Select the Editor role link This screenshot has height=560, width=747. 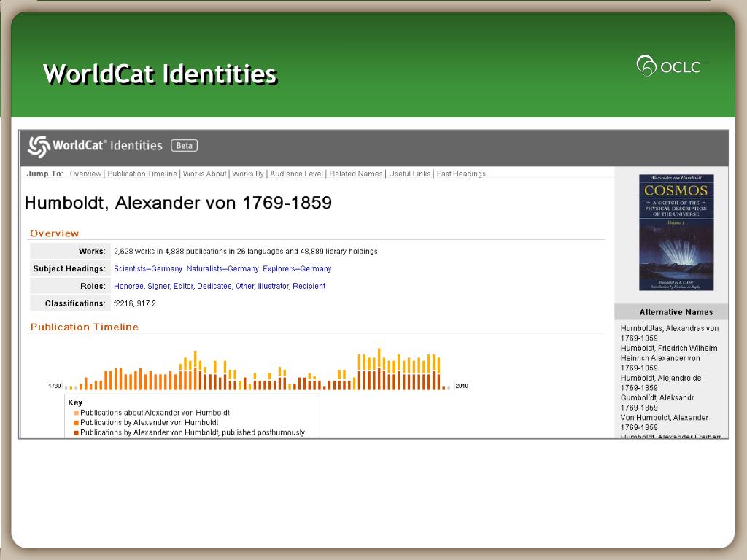pos(183,286)
